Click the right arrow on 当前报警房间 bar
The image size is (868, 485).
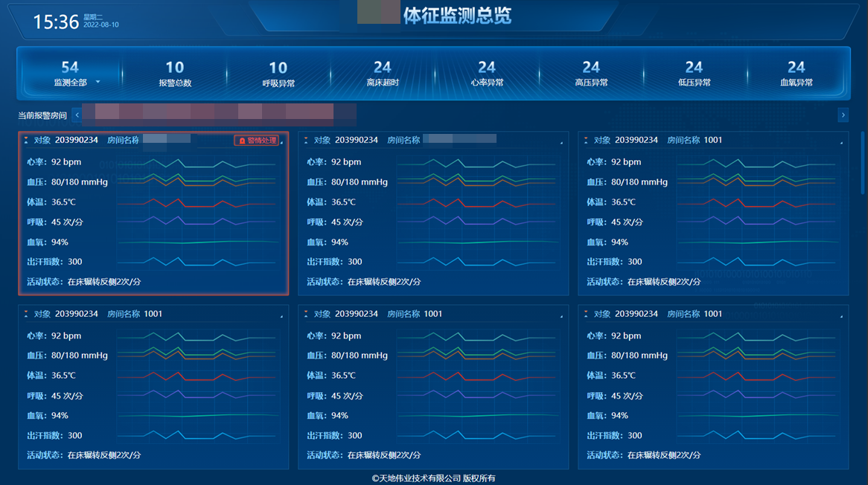843,115
